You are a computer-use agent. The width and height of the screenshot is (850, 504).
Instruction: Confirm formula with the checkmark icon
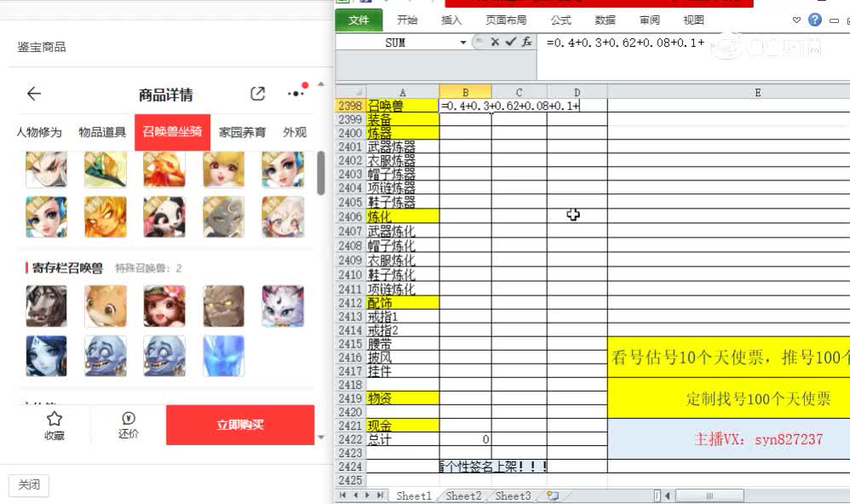coord(511,42)
